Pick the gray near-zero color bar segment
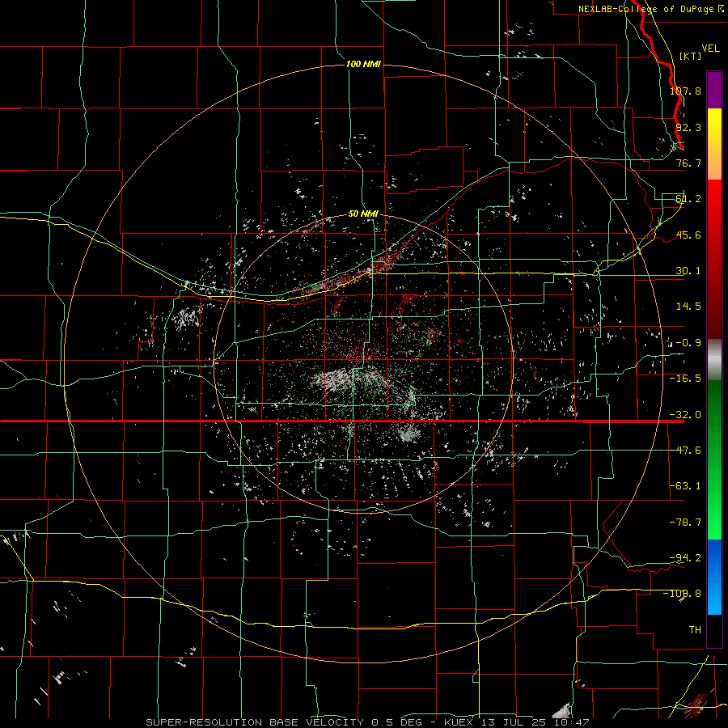728x728 pixels. (714, 360)
